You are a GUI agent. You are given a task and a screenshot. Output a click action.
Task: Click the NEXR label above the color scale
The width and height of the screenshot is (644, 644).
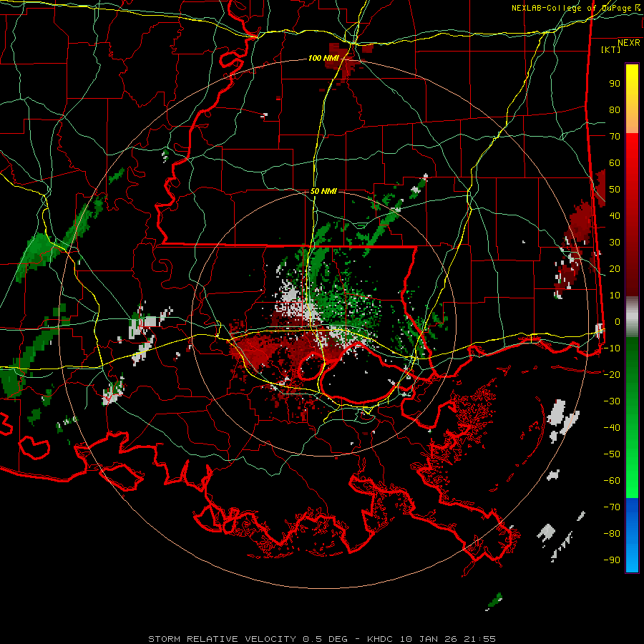tap(628, 43)
